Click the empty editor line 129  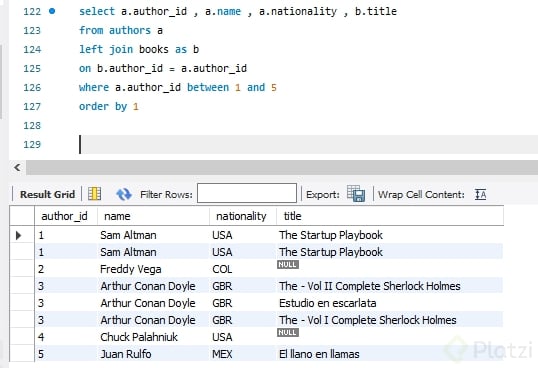[x=308, y=144]
